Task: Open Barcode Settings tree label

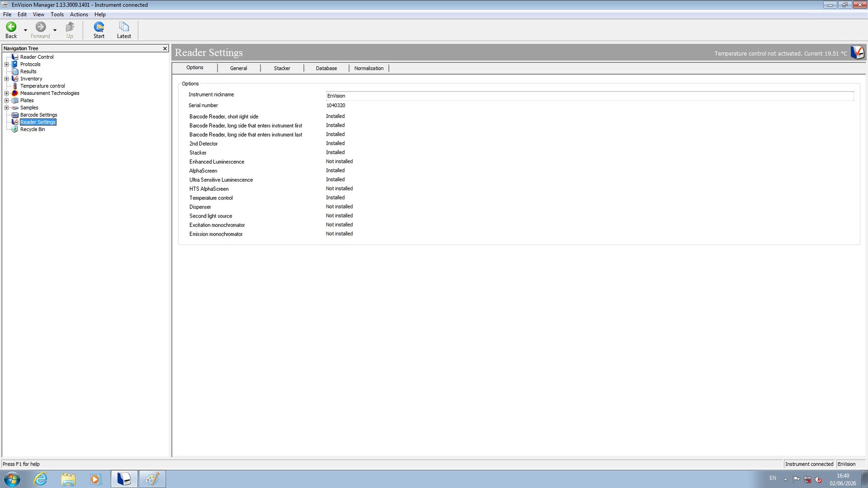Action: 39,115
